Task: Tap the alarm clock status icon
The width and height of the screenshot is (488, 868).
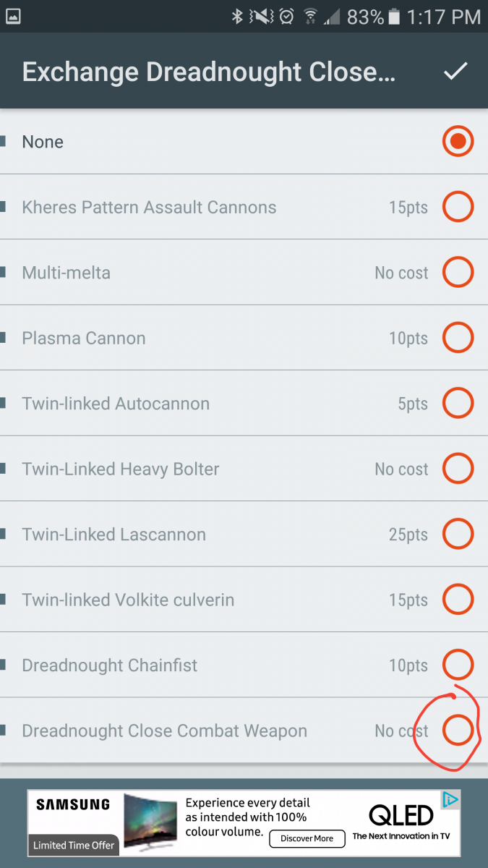Action: 286,17
